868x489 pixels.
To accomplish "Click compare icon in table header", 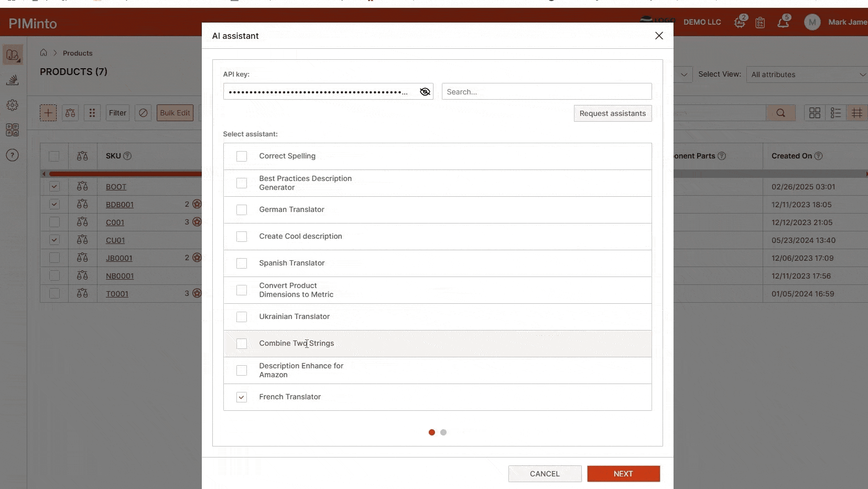I will click(x=82, y=156).
